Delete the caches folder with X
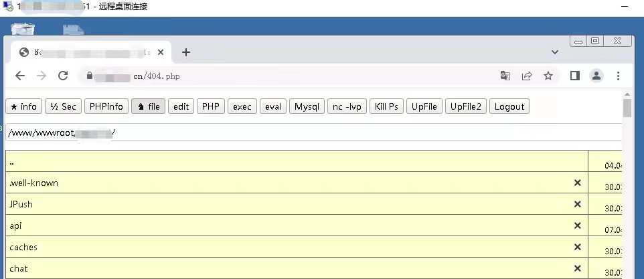Image resolution: width=644 pixels, height=279 pixels. click(578, 247)
